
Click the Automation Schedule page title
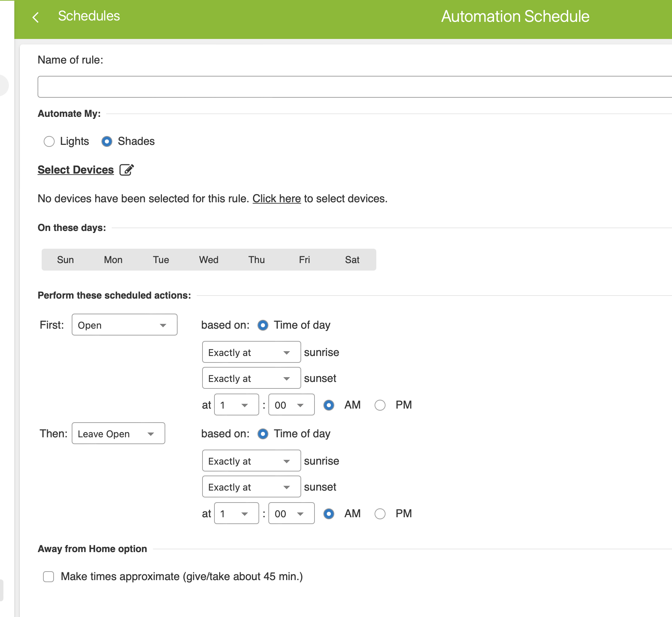click(x=515, y=16)
